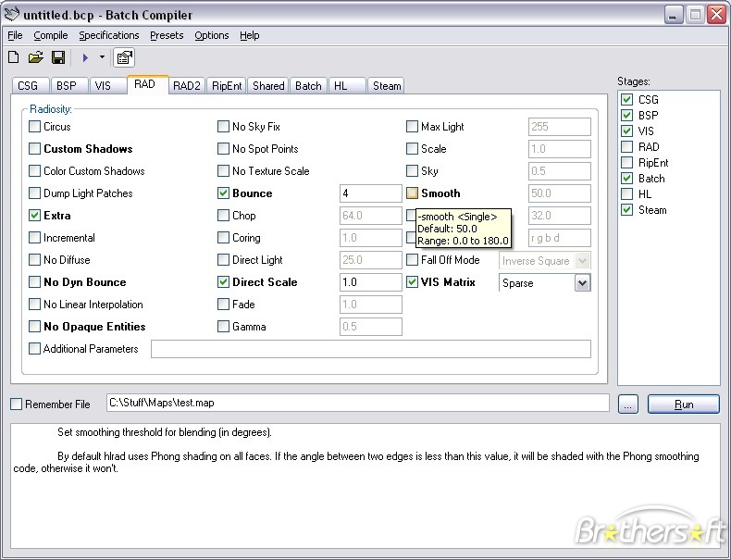Enable the Circus checkbox

coord(34,127)
